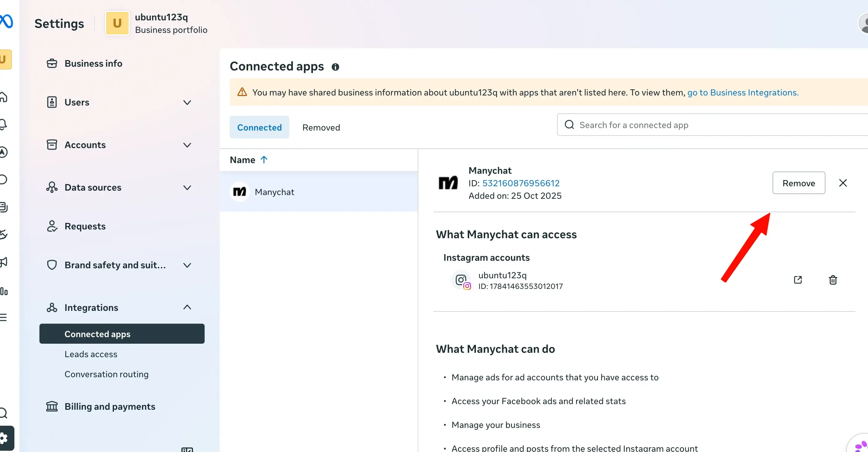Delete ubuntu123q Instagram account with trash icon
Image resolution: width=868 pixels, height=452 pixels.
click(x=833, y=280)
